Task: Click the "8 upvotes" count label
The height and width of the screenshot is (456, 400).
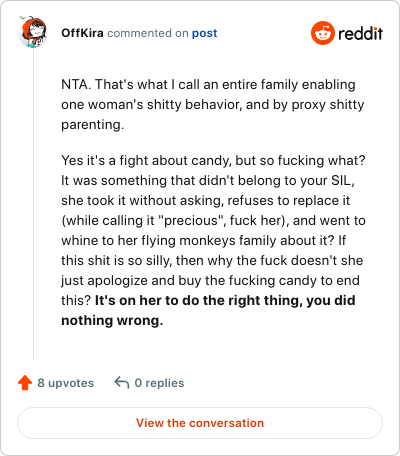Action: click(x=66, y=383)
